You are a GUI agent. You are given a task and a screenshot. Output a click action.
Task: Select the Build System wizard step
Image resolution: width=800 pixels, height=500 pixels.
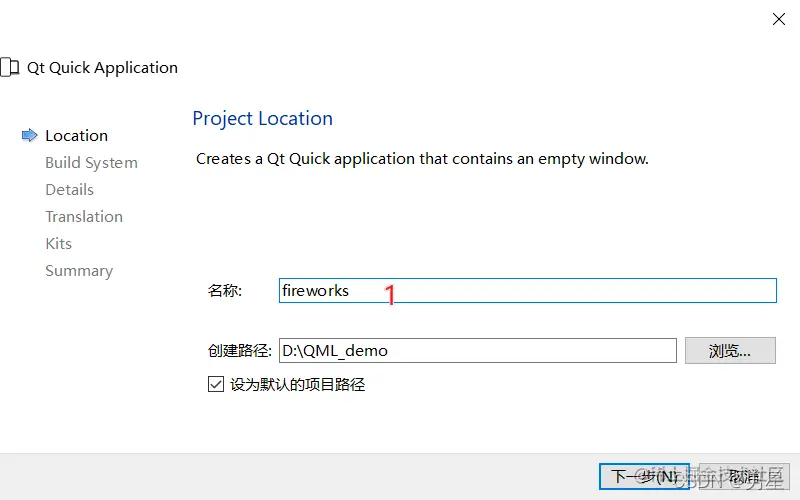(x=91, y=163)
